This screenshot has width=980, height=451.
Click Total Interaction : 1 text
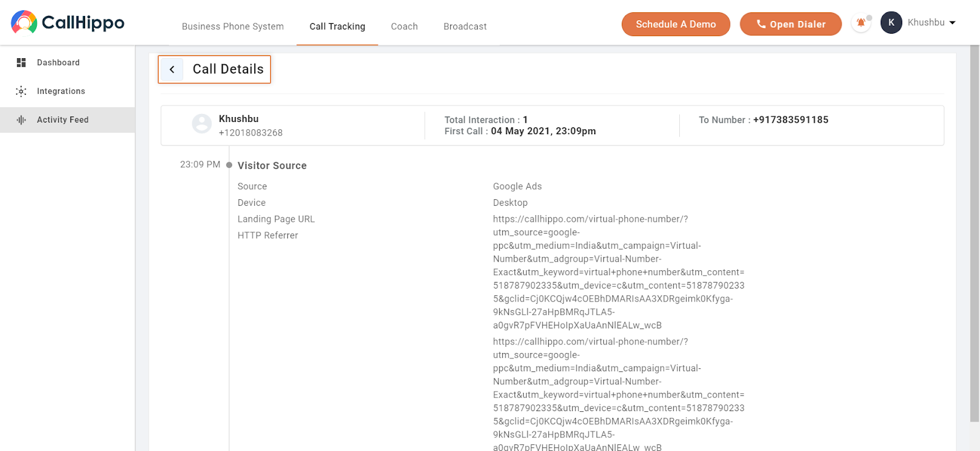point(486,120)
